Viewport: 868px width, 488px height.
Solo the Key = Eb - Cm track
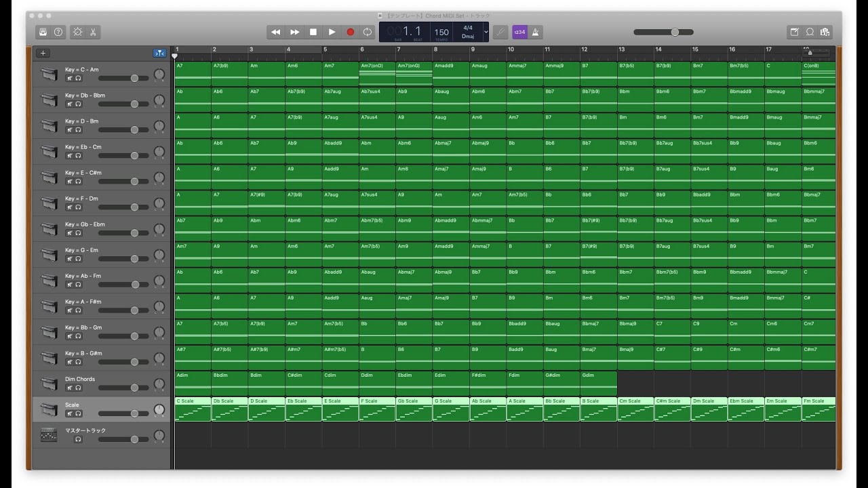click(78, 155)
